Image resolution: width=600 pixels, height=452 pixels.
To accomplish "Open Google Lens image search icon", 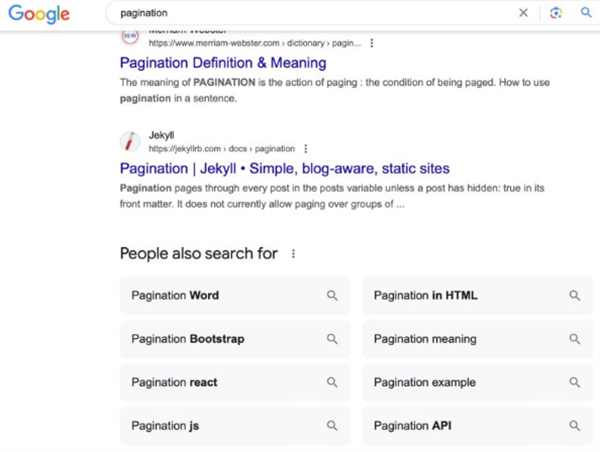I will click(x=556, y=13).
